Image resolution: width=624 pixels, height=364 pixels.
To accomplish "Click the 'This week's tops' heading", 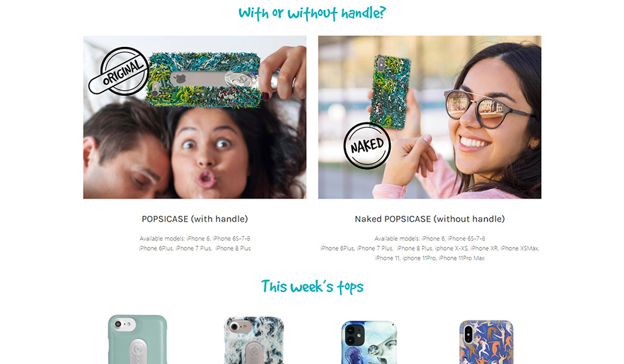I will (x=312, y=287).
